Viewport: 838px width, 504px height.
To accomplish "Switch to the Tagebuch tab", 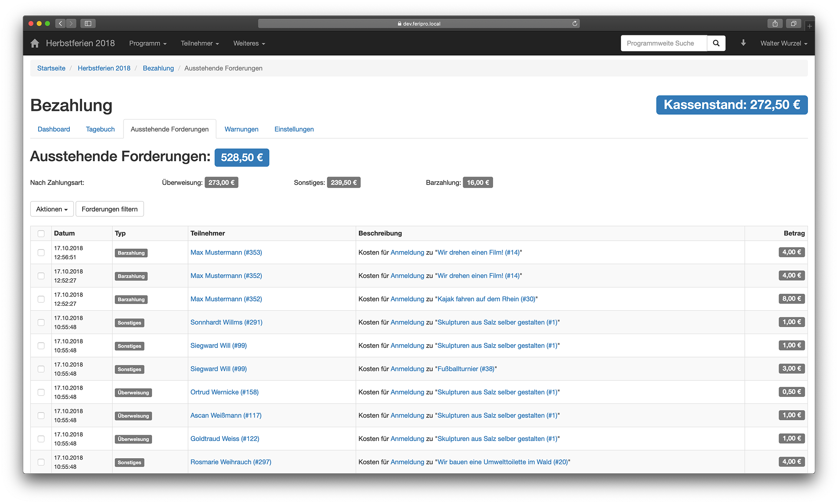I will [100, 129].
